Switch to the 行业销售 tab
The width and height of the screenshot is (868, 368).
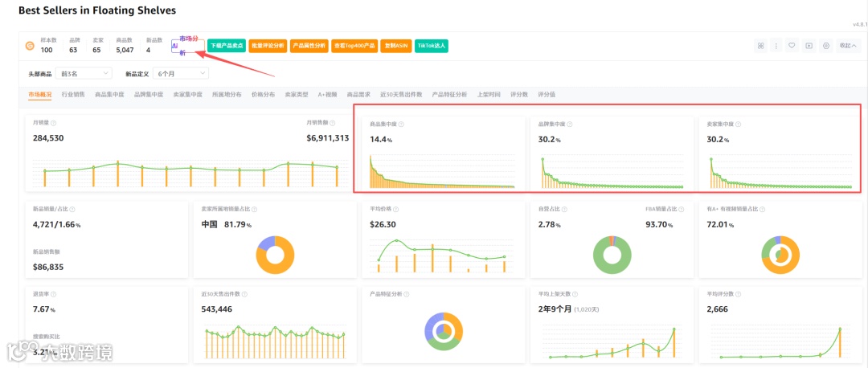click(x=73, y=95)
